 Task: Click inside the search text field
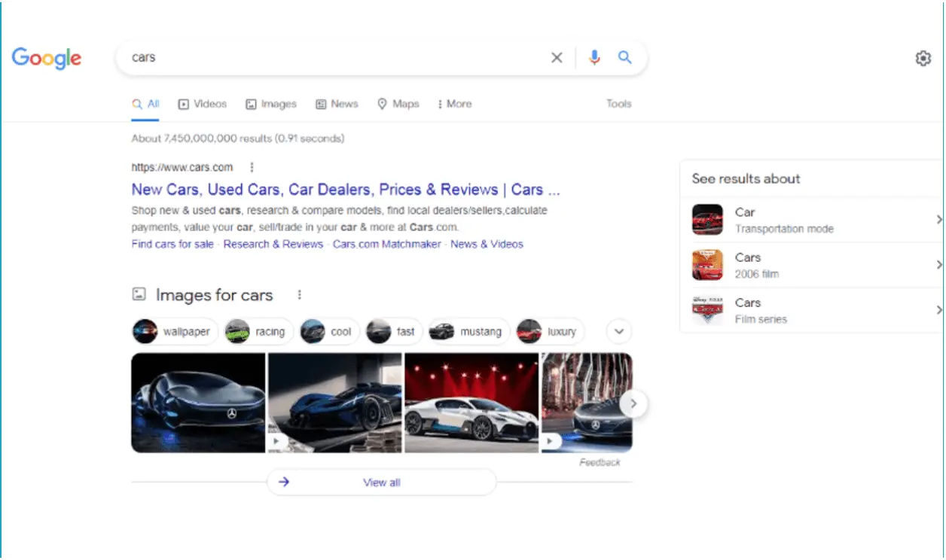click(331, 58)
